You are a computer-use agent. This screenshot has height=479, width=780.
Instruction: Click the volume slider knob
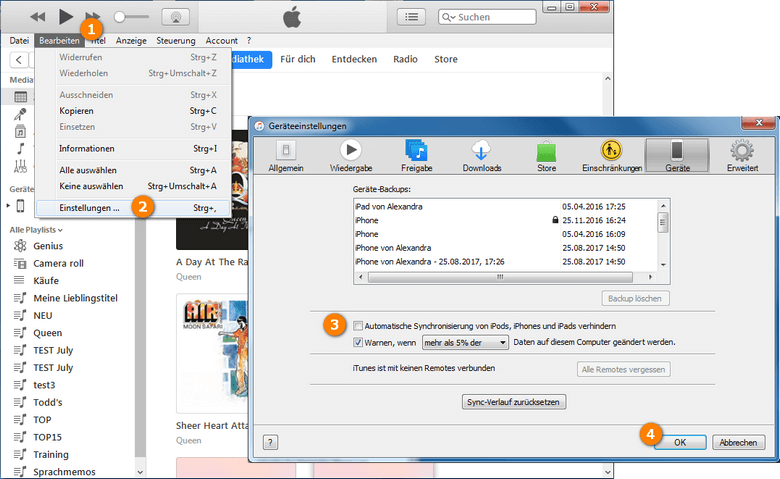point(119,17)
